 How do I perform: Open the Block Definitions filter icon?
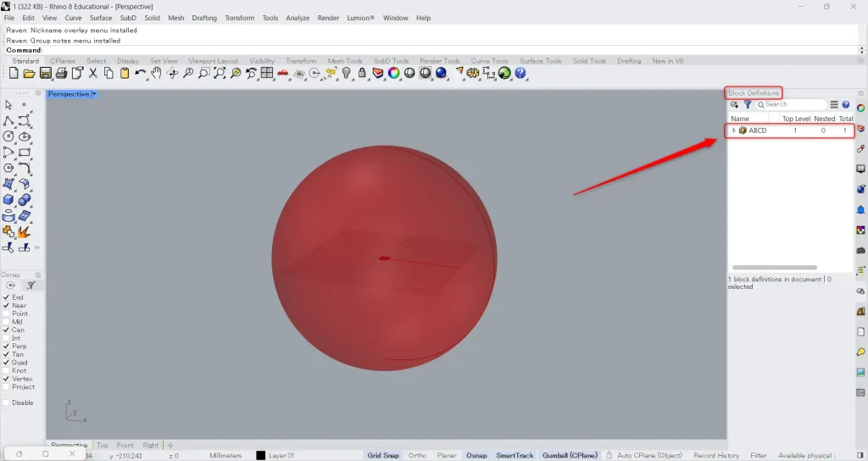[748, 105]
